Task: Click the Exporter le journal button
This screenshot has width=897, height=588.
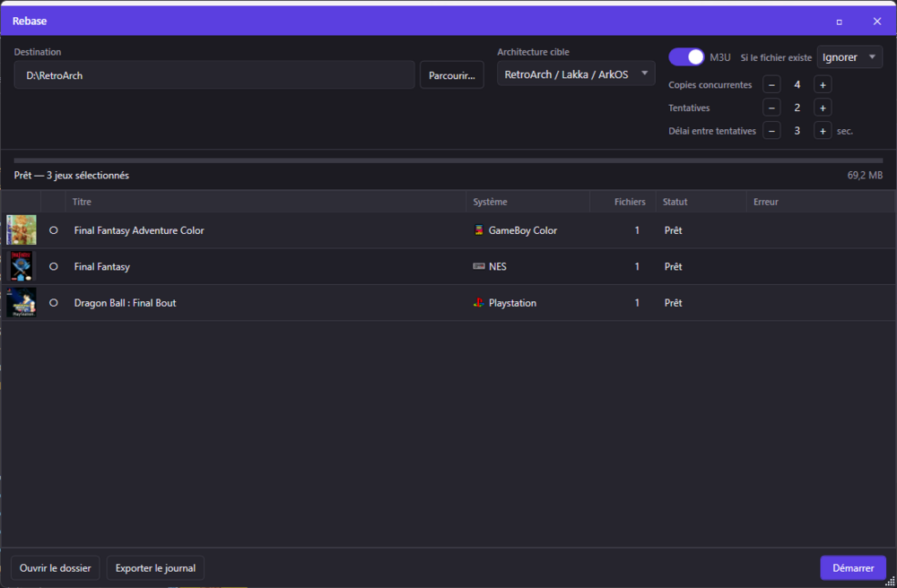Action: tap(155, 568)
